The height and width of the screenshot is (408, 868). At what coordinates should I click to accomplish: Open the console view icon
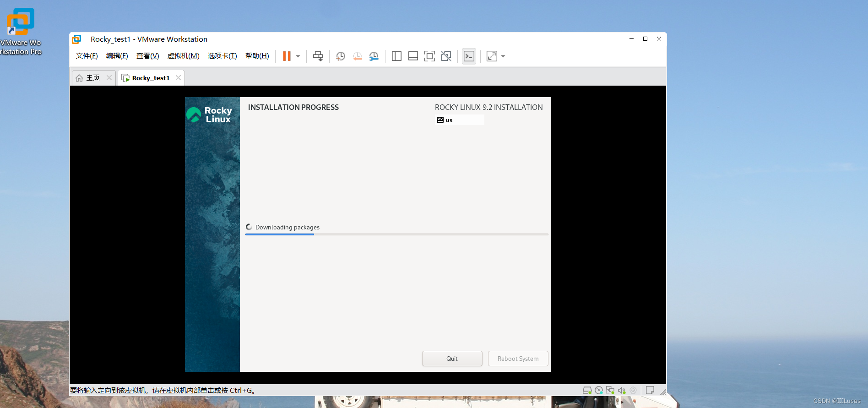coord(469,56)
